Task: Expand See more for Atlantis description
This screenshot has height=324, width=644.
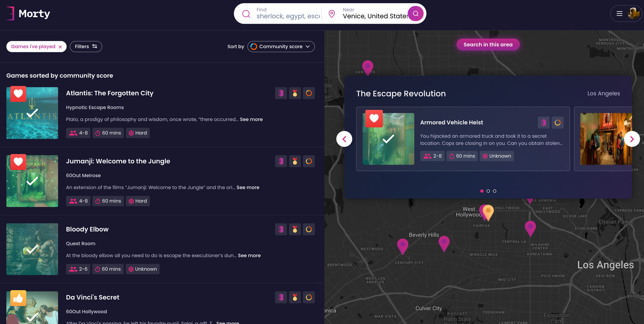Action: coord(251,119)
